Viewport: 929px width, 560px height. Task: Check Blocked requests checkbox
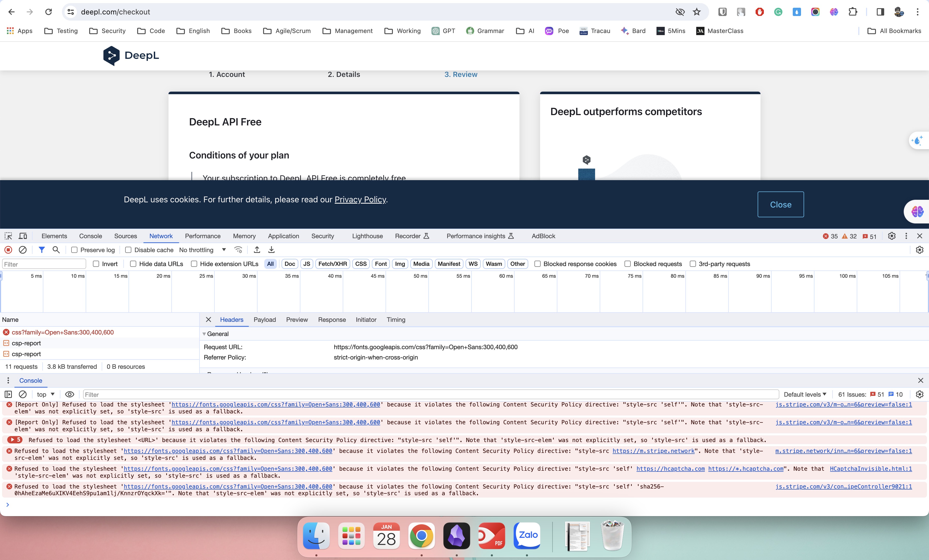point(628,264)
